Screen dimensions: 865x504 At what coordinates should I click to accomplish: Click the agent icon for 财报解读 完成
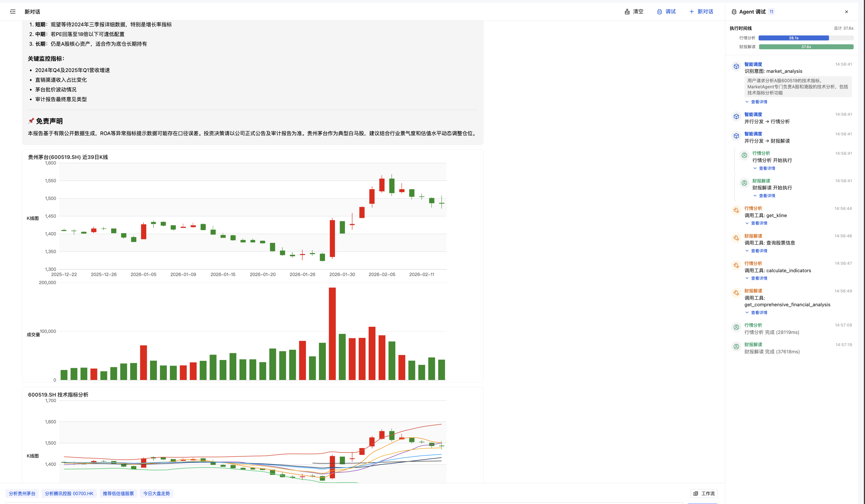tap(736, 346)
